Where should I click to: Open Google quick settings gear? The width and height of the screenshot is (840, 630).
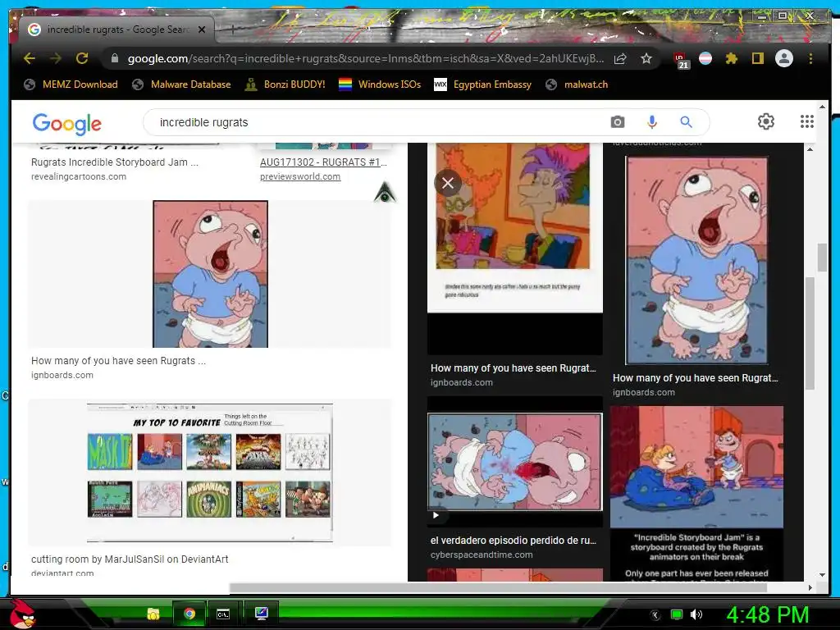point(766,121)
